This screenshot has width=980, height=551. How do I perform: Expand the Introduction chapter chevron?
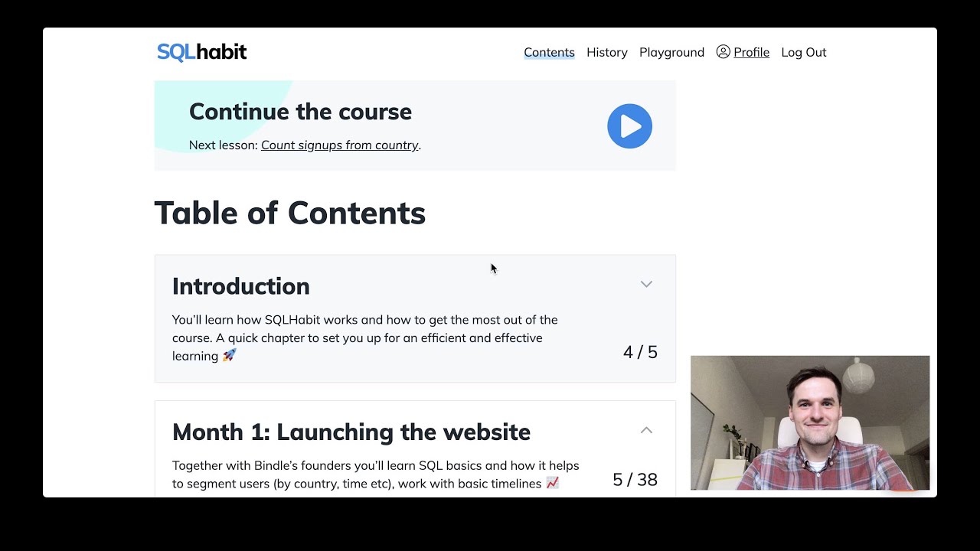646,284
